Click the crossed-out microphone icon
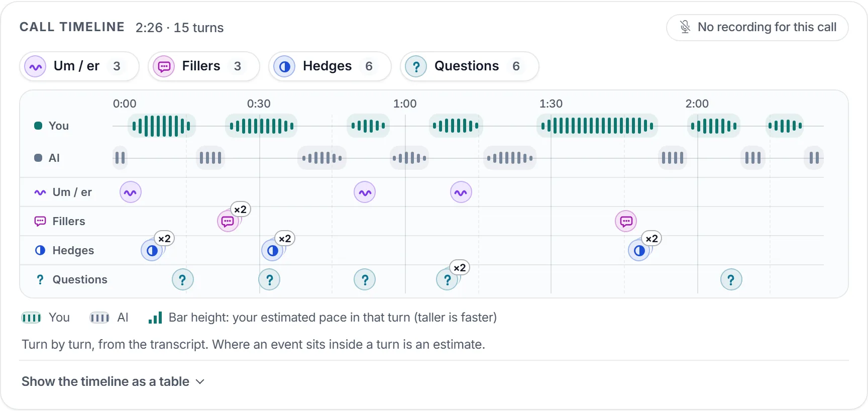The width and height of the screenshot is (868, 411). pos(685,27)
